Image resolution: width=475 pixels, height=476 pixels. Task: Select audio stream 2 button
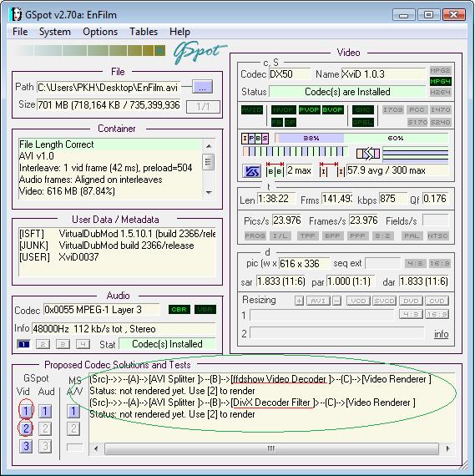tap(43, 344)
